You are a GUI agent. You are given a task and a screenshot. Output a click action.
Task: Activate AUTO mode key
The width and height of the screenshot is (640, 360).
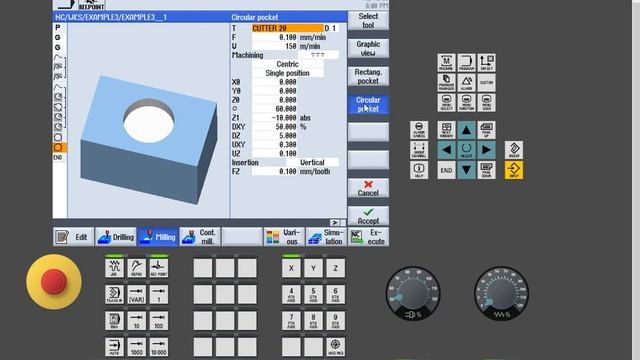[114, 347]
